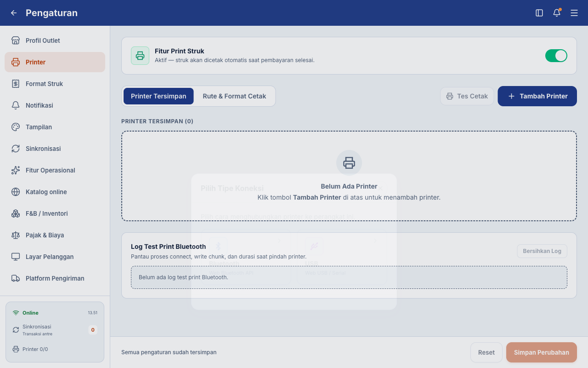Open Profil Outlet settings
The image size is (588, 368).
(x=55, y=40)
